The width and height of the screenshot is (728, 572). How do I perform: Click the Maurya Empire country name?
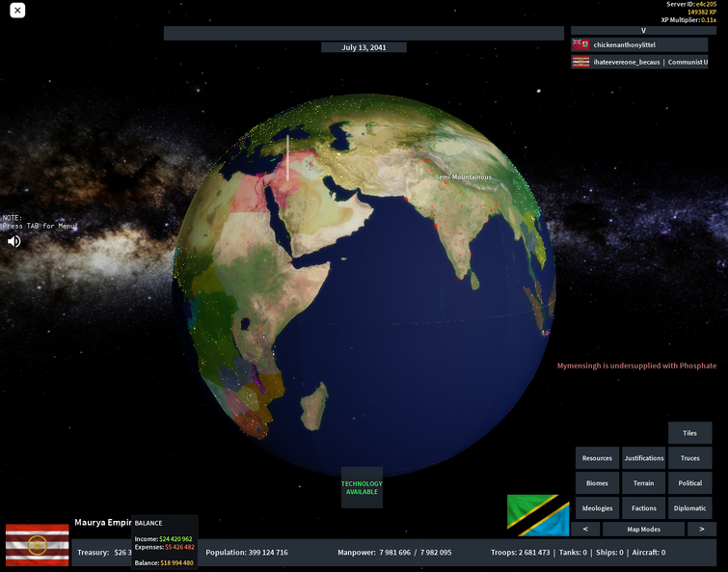pos(103,522)
